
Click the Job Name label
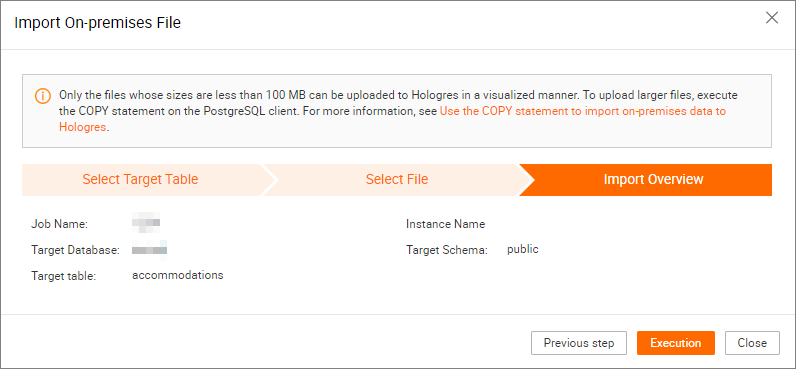tap(59, 224)
